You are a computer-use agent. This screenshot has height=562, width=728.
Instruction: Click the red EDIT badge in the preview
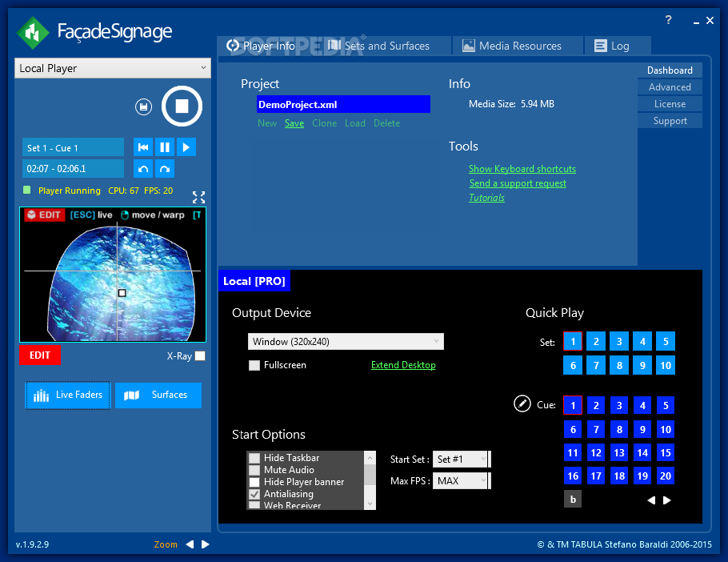coord(44,215)
